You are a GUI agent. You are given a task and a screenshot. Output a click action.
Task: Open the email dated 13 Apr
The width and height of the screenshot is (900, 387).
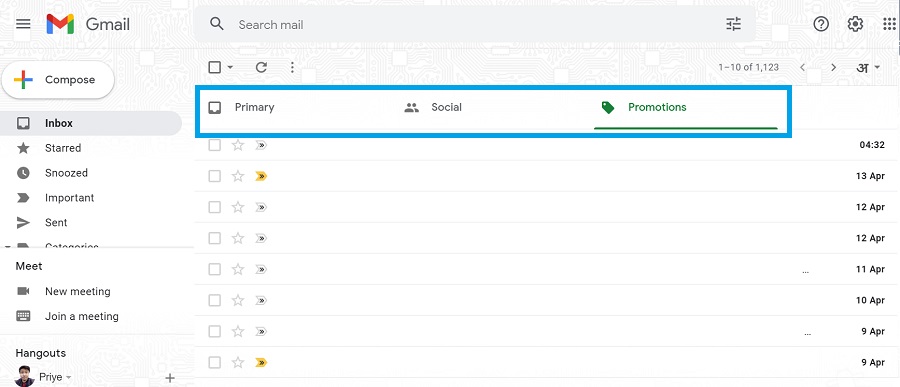[547, 176]
